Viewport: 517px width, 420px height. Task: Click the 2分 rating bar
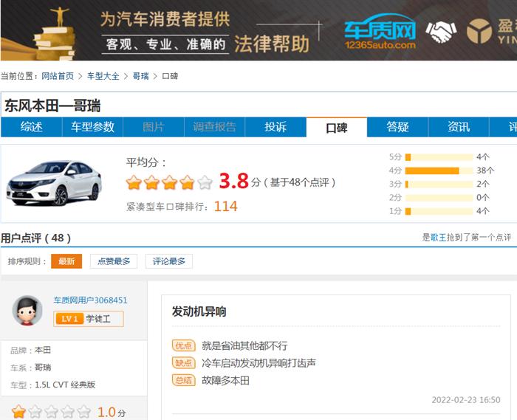click(x=439, y=198)
